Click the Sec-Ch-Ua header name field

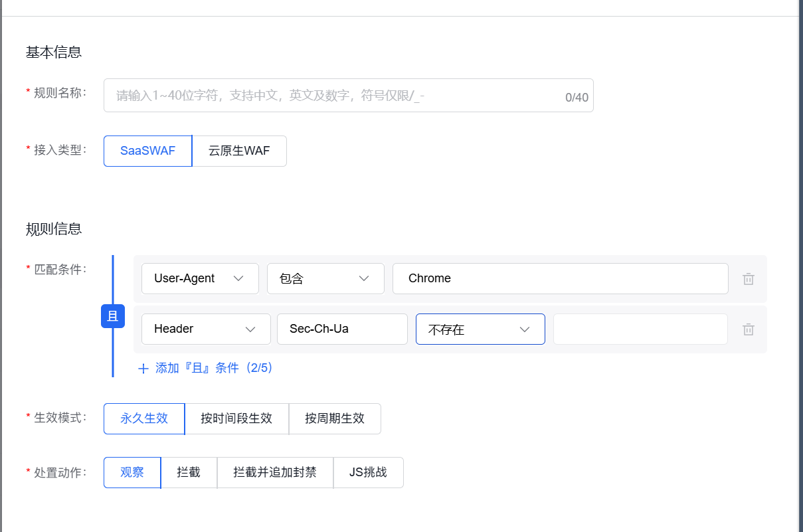[x=341, y=329]
